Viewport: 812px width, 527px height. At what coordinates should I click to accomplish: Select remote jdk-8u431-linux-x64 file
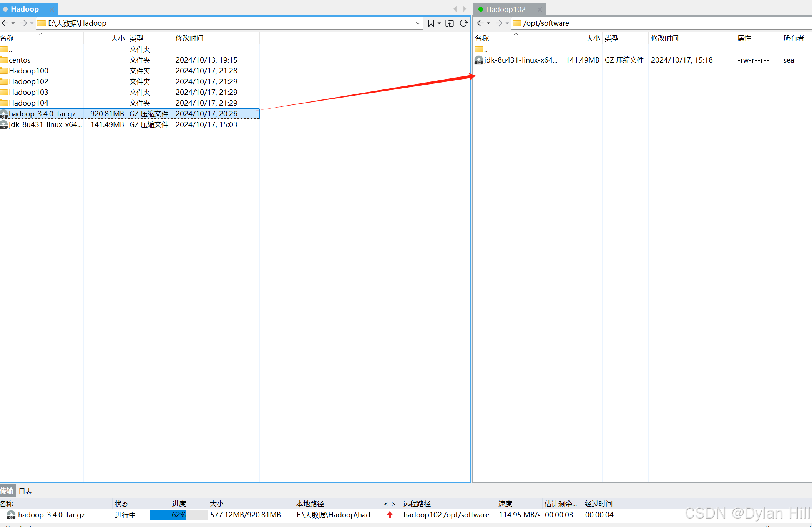[x=520, y=60]
